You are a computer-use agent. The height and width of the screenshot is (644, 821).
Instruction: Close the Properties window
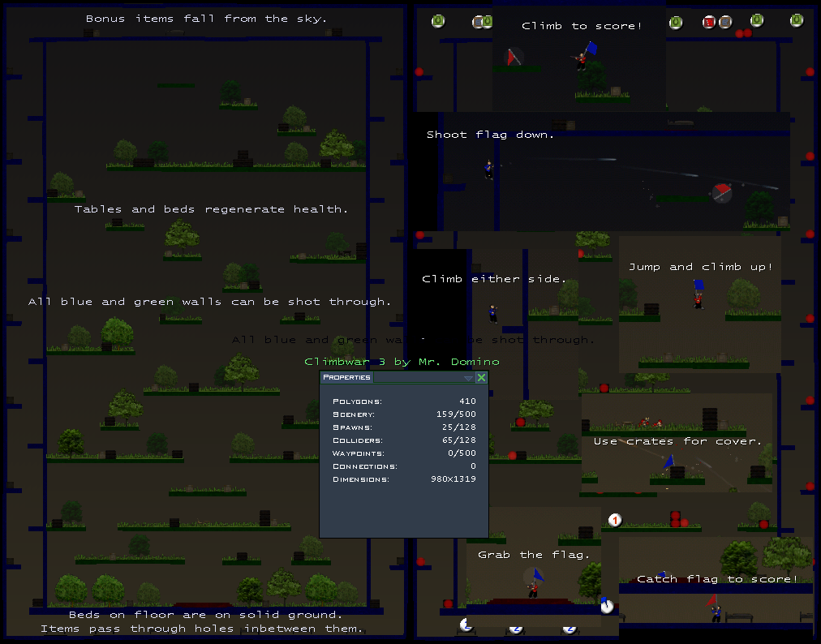[481, 378]
